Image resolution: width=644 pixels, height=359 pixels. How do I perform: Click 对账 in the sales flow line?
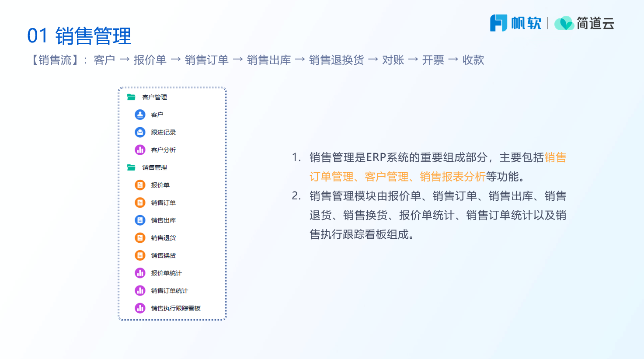tap(393, 60)
